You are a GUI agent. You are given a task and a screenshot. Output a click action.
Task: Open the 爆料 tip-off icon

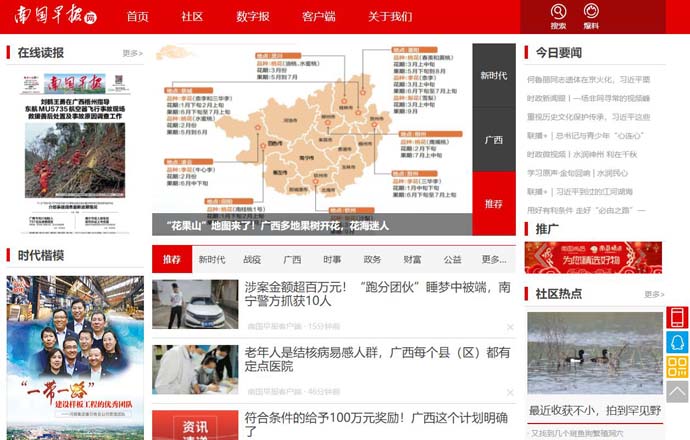click(x=591, y=16)
